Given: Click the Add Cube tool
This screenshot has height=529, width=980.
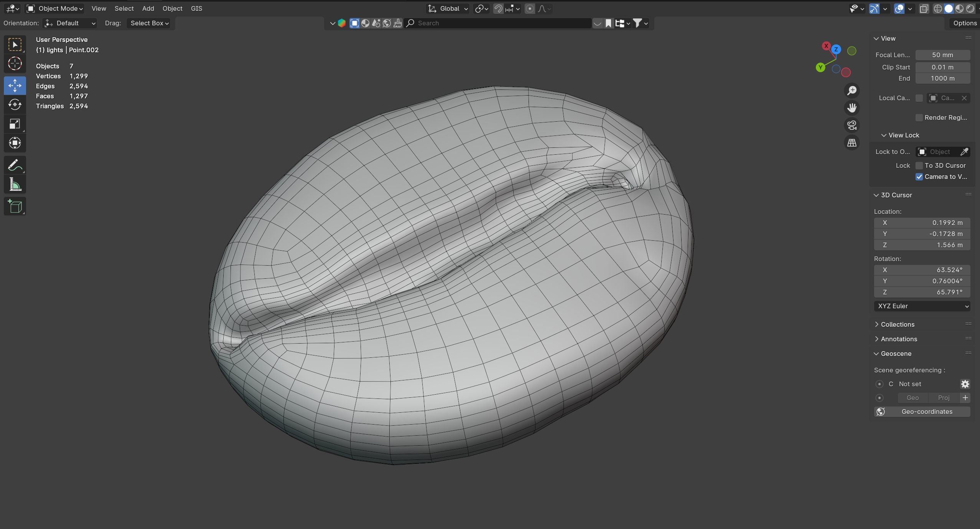Looking at the screenshot, I should (15, 206).
